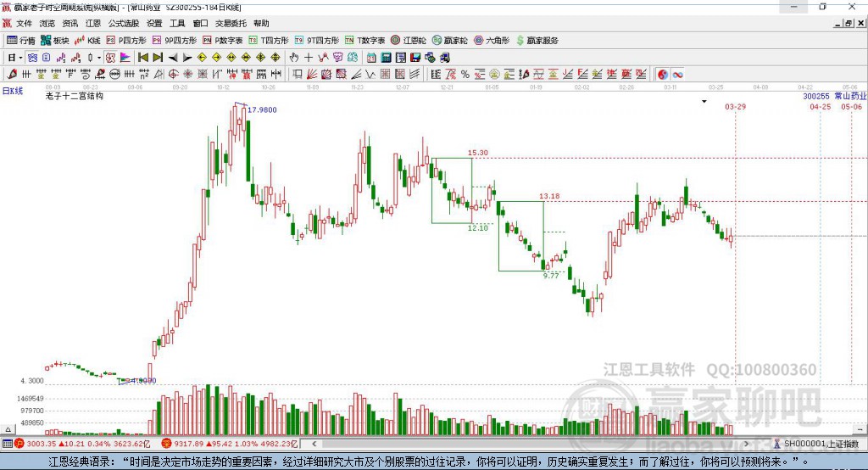Click the status bar table icon

[7, 444]
